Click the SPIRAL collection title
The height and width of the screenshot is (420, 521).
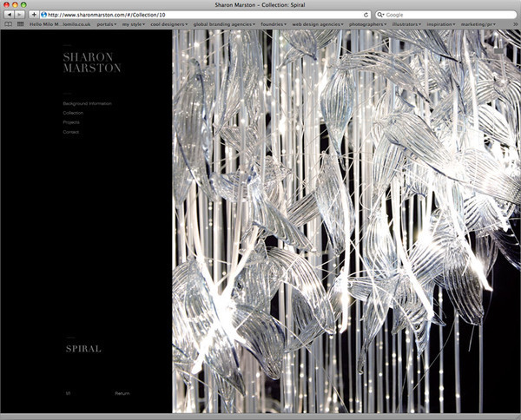(x=83, y=349)
